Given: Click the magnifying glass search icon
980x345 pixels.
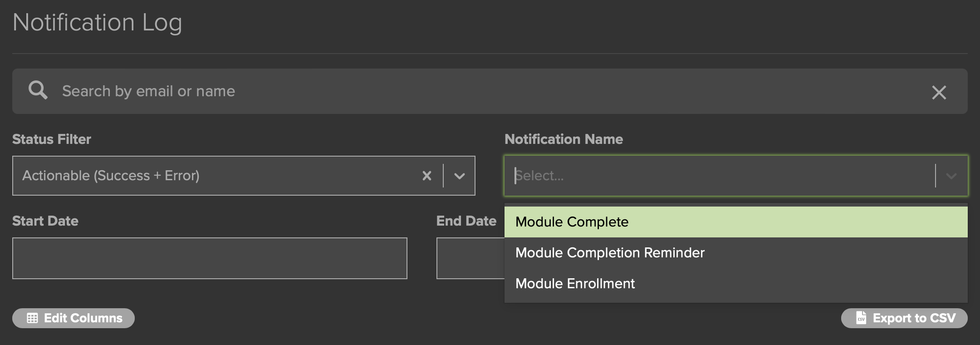Looking at the screenshot, I should [x=38, y=90].
